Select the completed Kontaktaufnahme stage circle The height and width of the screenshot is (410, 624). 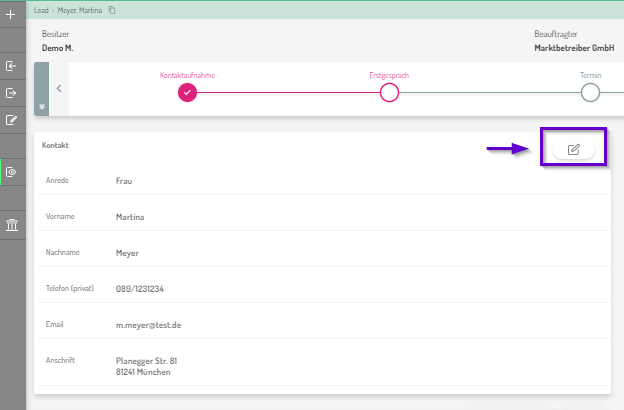[x=188, y=92]
